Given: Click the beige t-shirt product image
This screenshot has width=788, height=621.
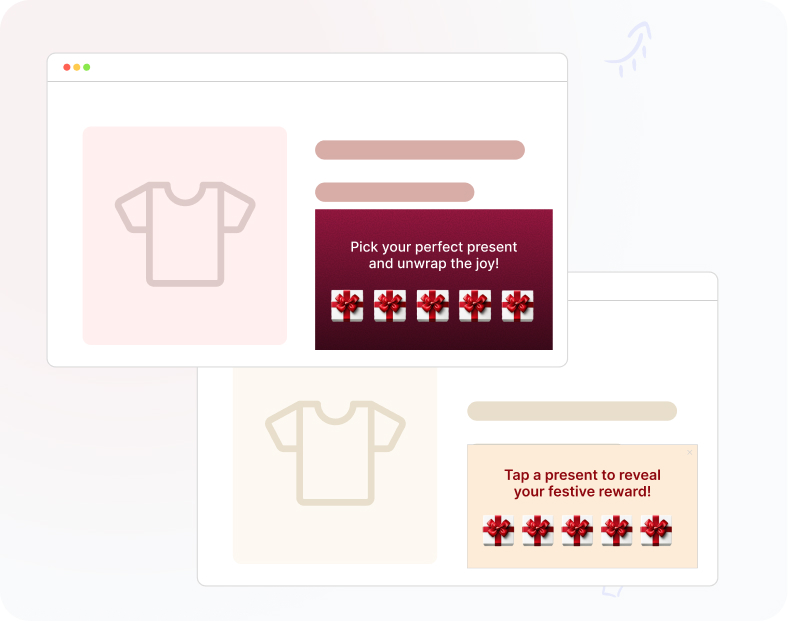Looking at the screenshot, I should point(335,465).
